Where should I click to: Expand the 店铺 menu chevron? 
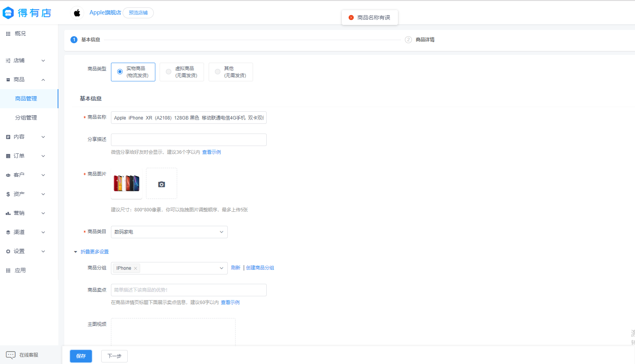click(x=43, y=61)
